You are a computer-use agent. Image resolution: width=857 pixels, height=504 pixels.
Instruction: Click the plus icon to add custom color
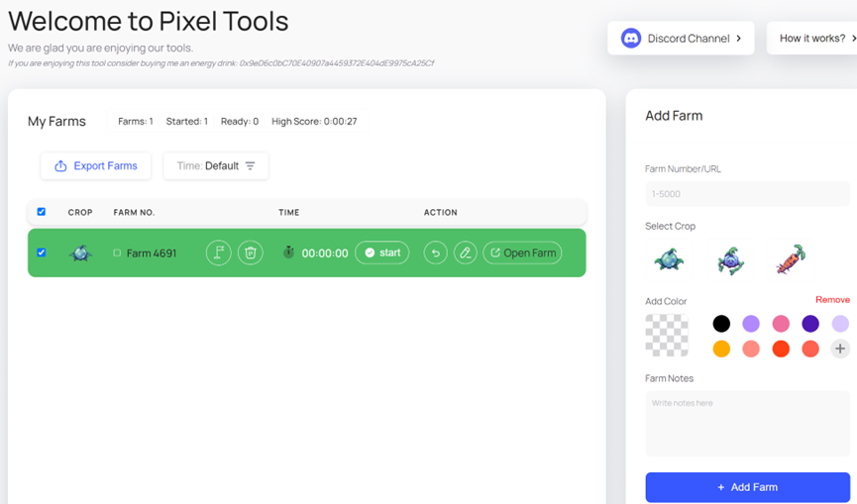pyautogui.click(x=839, y=349)
